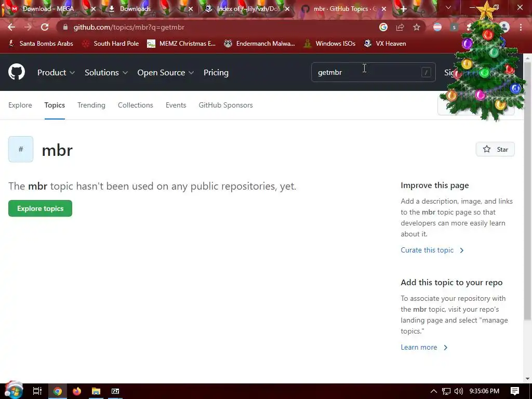Launch Firefox from taskbar

[x=77, y=391]
